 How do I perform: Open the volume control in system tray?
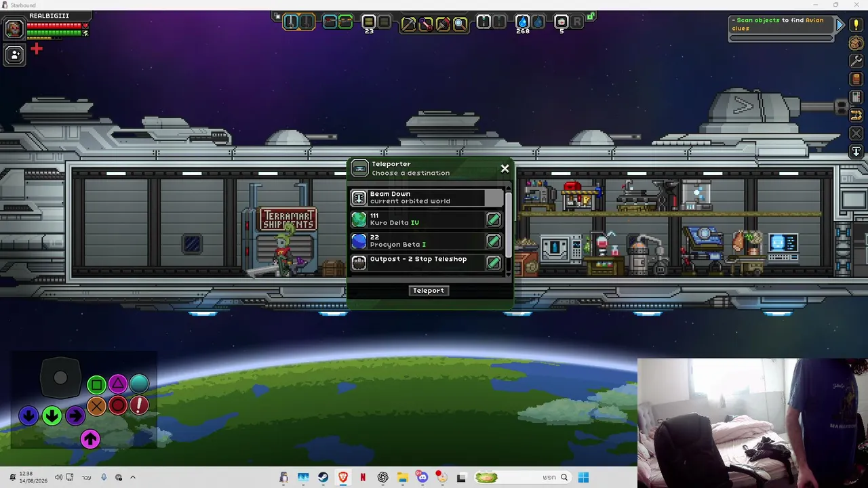58,477
